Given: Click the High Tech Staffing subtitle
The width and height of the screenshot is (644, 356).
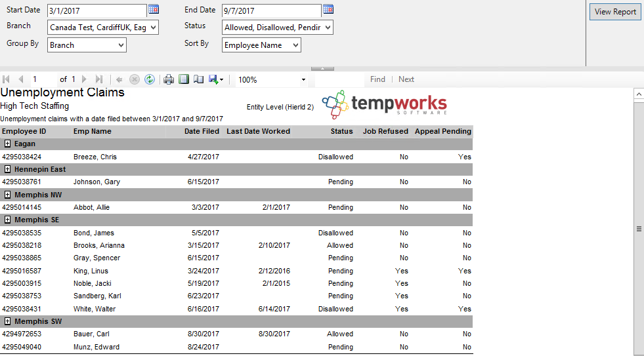Looking at the screenshot, I should click(35, 106).
